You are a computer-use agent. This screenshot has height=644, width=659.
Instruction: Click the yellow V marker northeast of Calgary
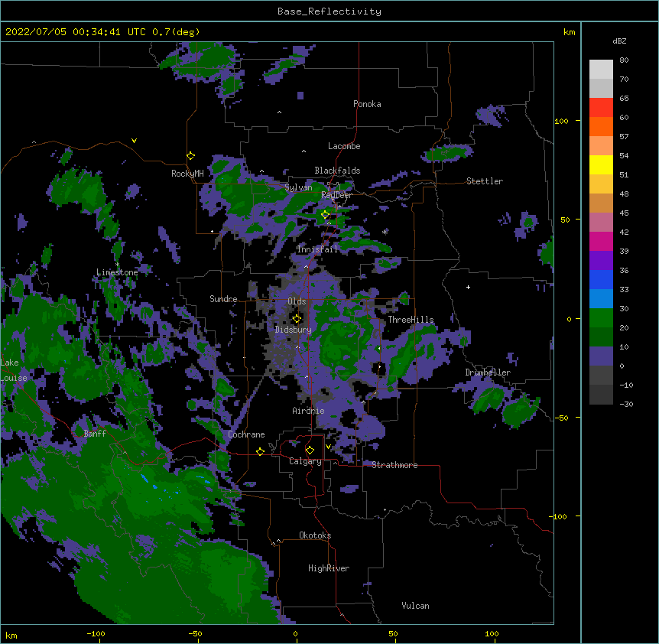pos(328,447)
